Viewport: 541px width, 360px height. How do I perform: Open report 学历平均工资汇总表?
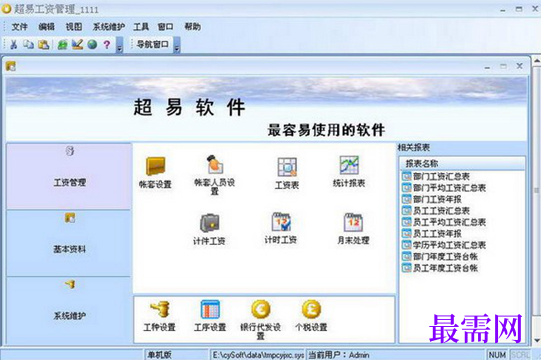(x=444, y=245)
